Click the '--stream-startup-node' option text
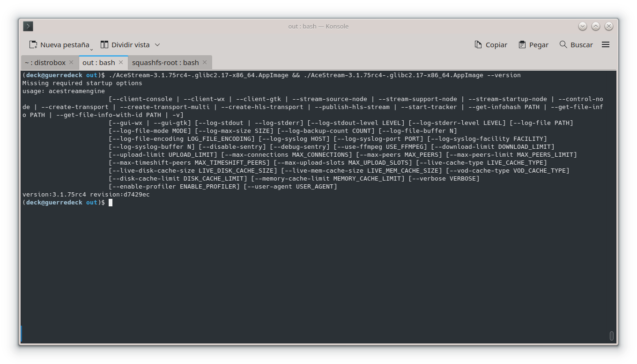This screenshot has width=637, height=364. coord(508,99)
